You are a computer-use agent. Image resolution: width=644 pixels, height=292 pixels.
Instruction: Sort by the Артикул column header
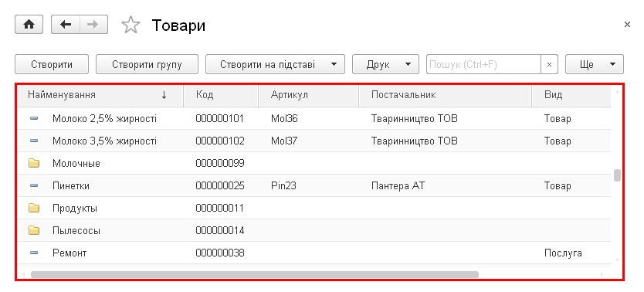coord(308,95)
